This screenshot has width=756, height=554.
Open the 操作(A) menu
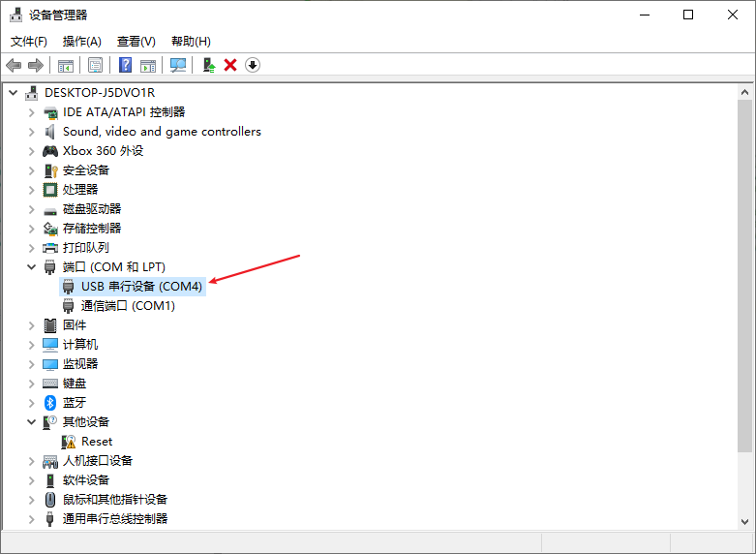[x=82, y=42]
